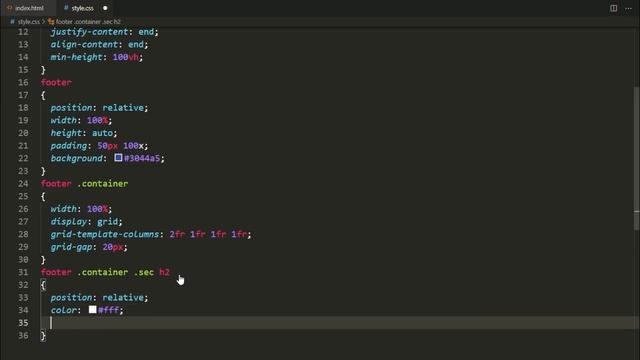Click the 'footer' selector on line 16
The image size is (640, 360).
click(56, 82)
